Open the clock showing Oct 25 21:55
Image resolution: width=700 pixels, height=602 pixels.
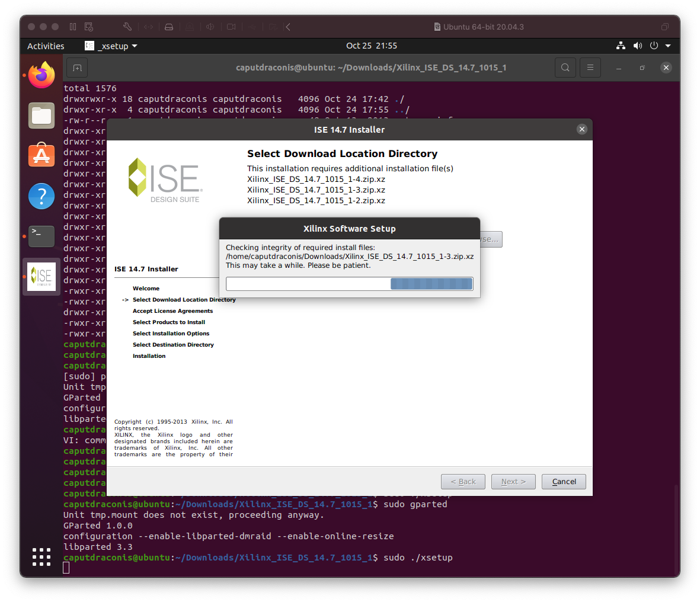coord(372,46)
